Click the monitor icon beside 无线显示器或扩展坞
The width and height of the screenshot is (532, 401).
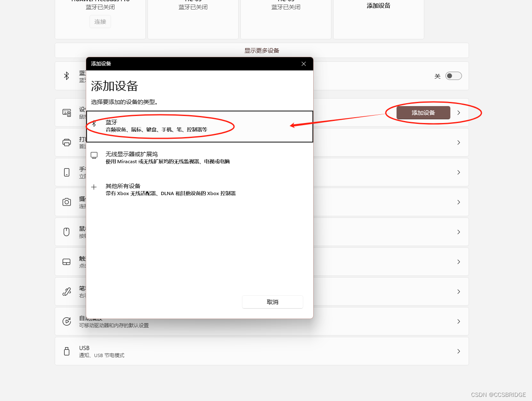(94, 155)
